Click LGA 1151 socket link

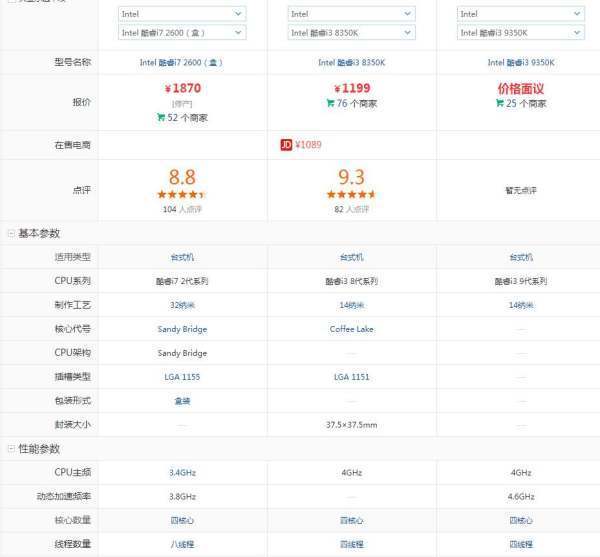tap(351, 377)
